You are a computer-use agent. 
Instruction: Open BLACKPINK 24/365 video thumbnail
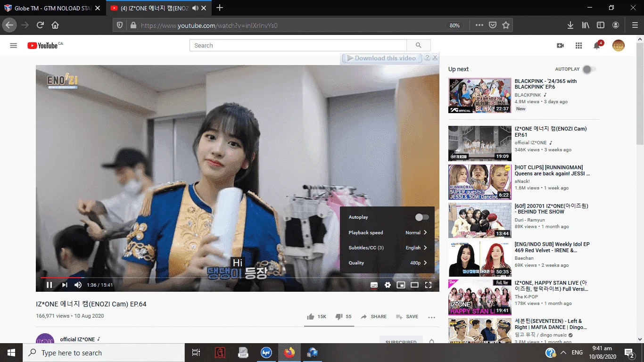click(x=480, y=95)
